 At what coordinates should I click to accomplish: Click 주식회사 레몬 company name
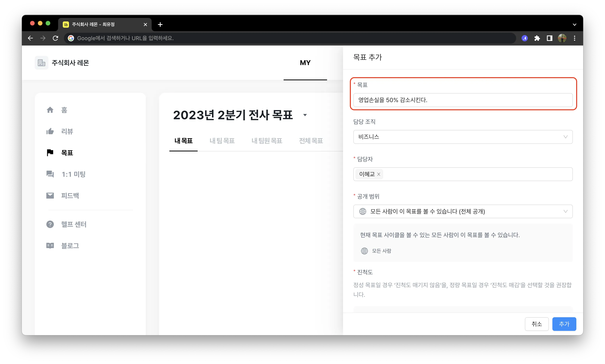(x=70, y=63)
